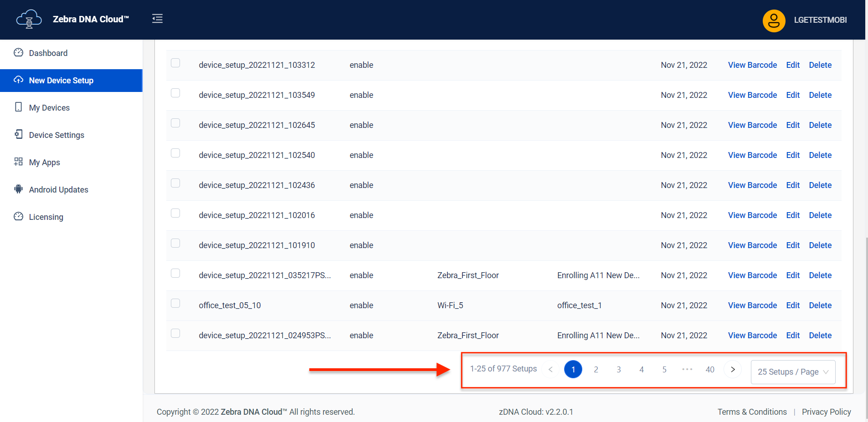Collapse the sidebar with the menu fold icon
This screenshot has width=868, height=422.
[x=157, y=19]
